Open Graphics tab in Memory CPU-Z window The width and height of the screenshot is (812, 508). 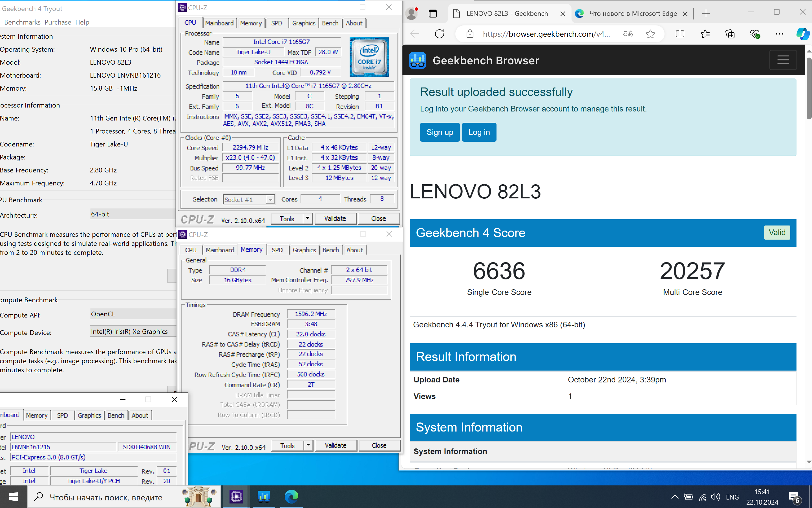point(304,250)
